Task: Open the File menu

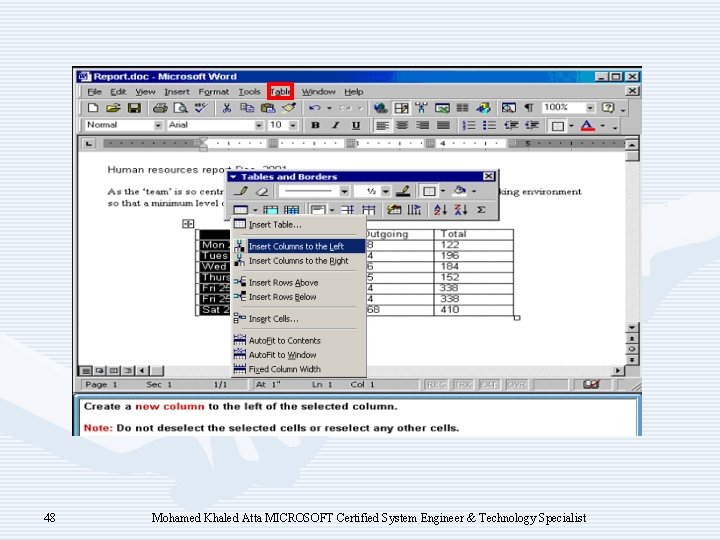Action: pos(95,92)
